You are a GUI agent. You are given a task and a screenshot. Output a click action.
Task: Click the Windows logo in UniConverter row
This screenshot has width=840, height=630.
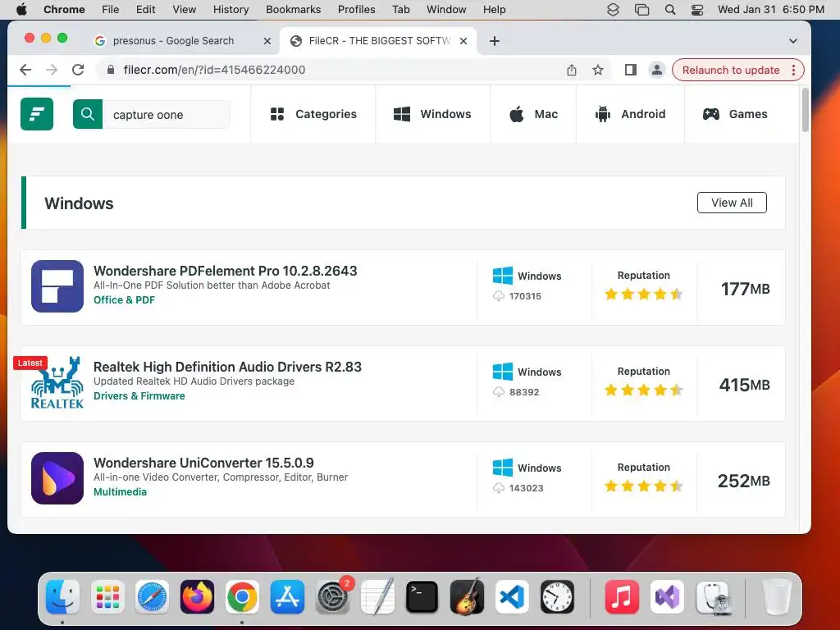[x=503, y=468]
